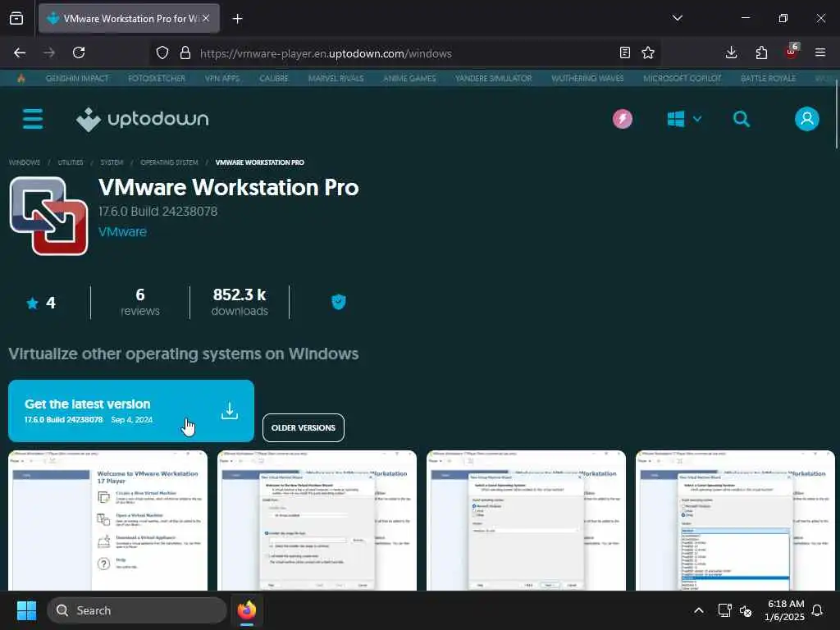The width and height of the screenshot is (840, 630).
Task: Open the tracking protection shield
Action: (162, 52)
